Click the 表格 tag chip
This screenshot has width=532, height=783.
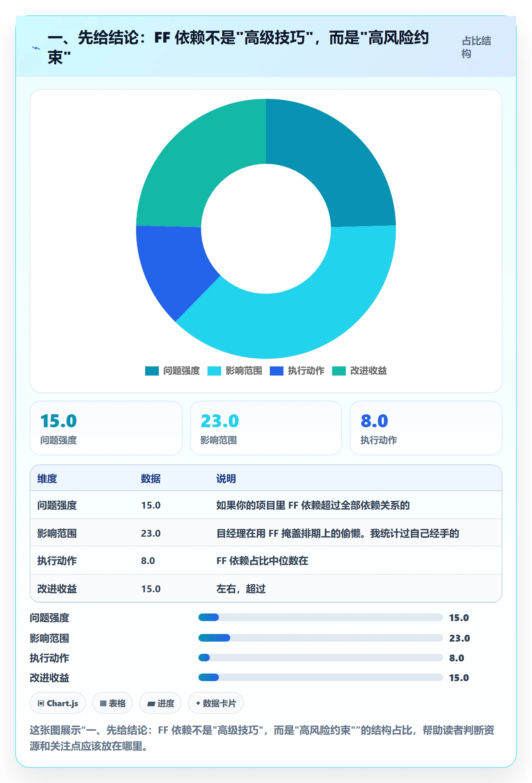tap(112, 703)
